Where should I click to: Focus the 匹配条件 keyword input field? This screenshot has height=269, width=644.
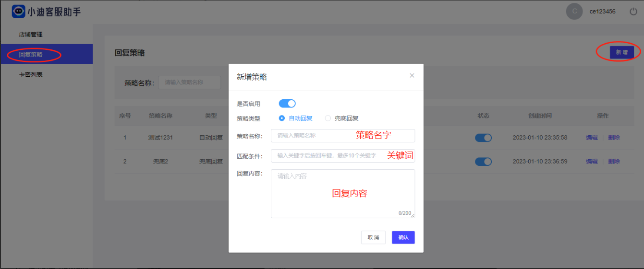[x=343, y=156]
